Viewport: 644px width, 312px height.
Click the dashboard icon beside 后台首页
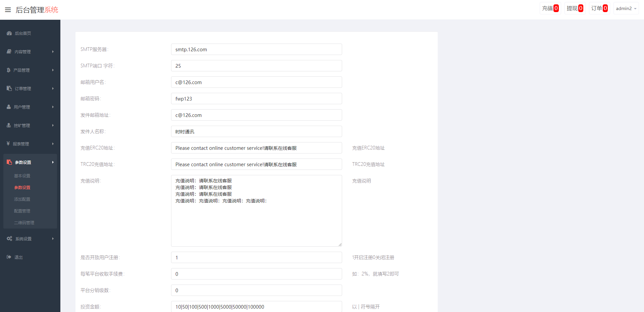(x=9, y=33)
